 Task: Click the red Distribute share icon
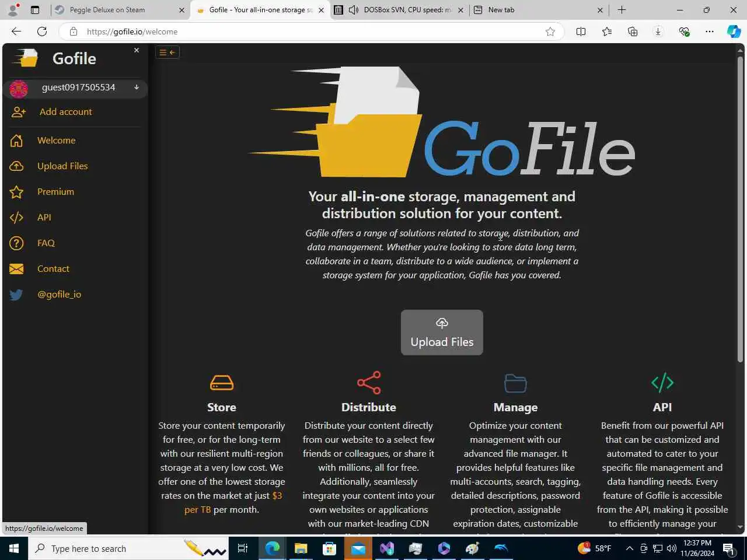coord(369,383)
